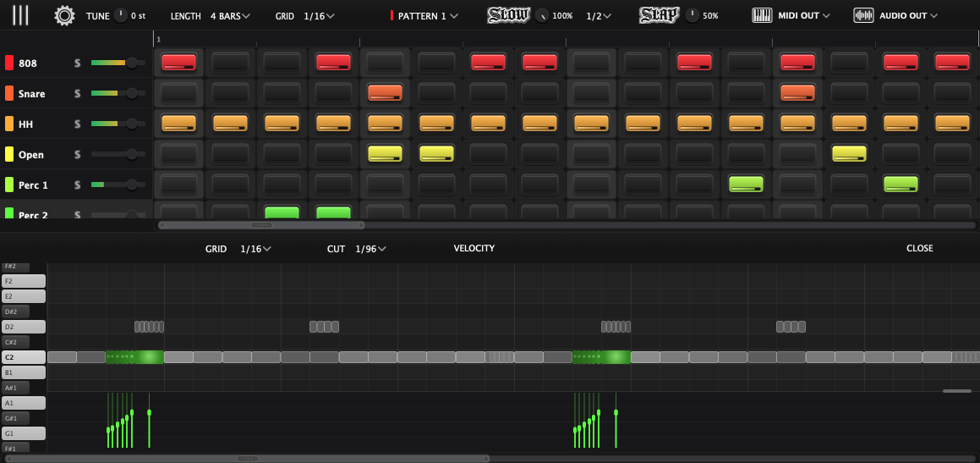Click the red 808 color swatch
Screen dimensions: 980x463
[9, 63]
